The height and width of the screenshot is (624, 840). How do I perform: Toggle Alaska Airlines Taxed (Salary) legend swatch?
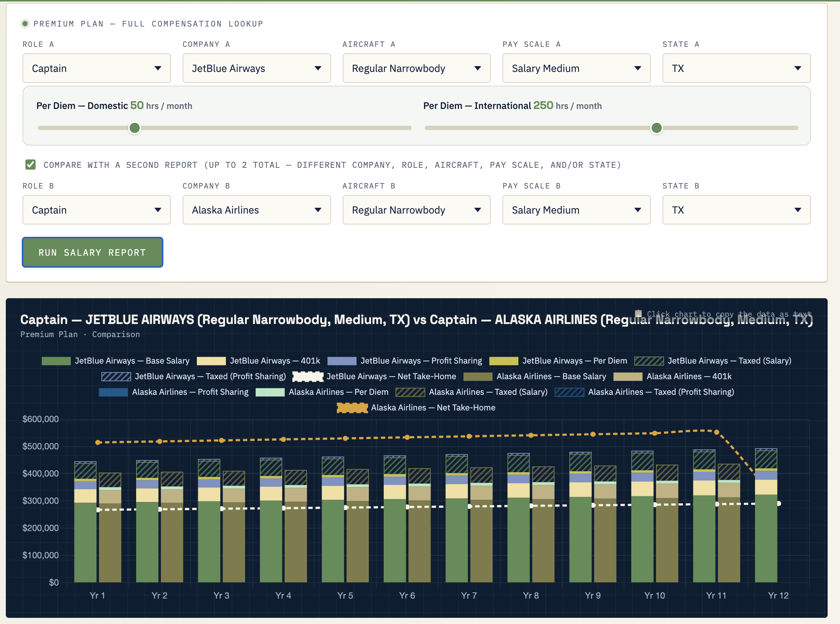click(x=410, y=392)
